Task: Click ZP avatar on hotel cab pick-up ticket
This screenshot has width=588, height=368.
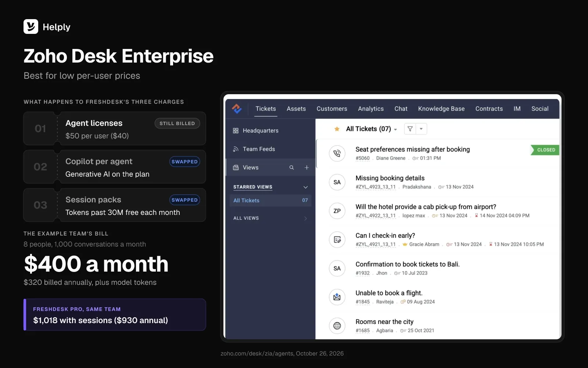Action: tap(337, 211)
